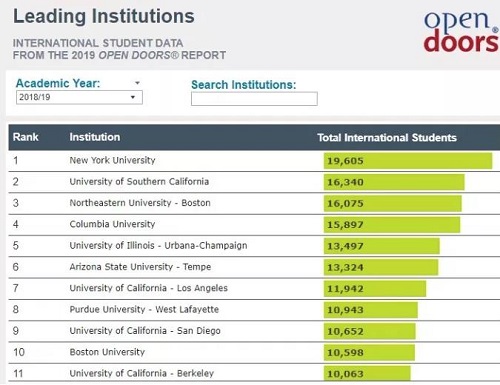Click the Northeastern University - Boston row

pyautogui.click(x=254, y=203)
